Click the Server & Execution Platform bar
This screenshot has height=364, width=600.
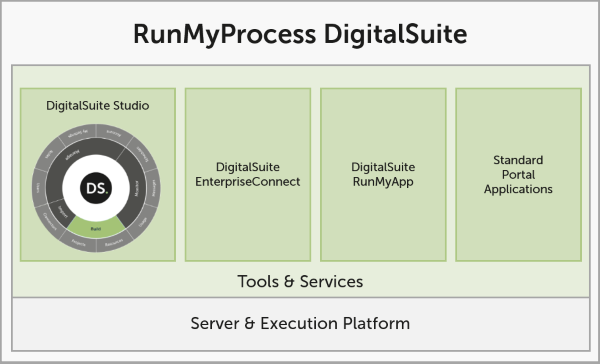point(301,324)
